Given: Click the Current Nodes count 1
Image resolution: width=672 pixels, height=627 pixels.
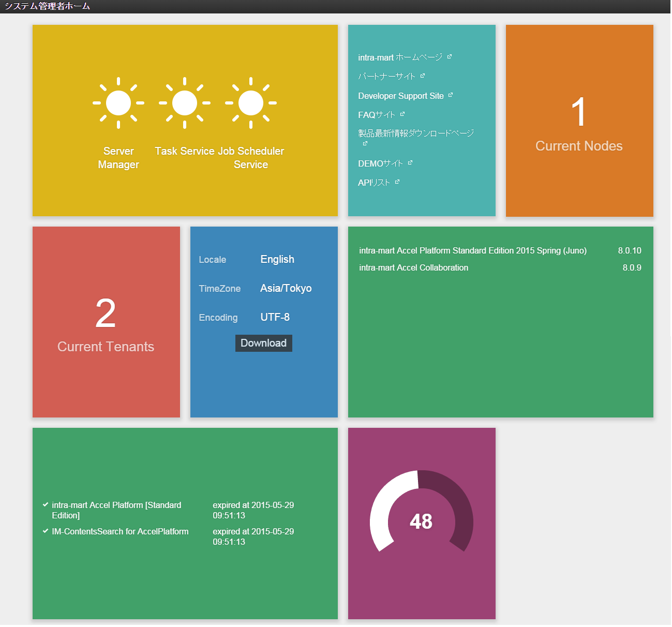Looking at the screenshot, I should (x=579, y=112).
